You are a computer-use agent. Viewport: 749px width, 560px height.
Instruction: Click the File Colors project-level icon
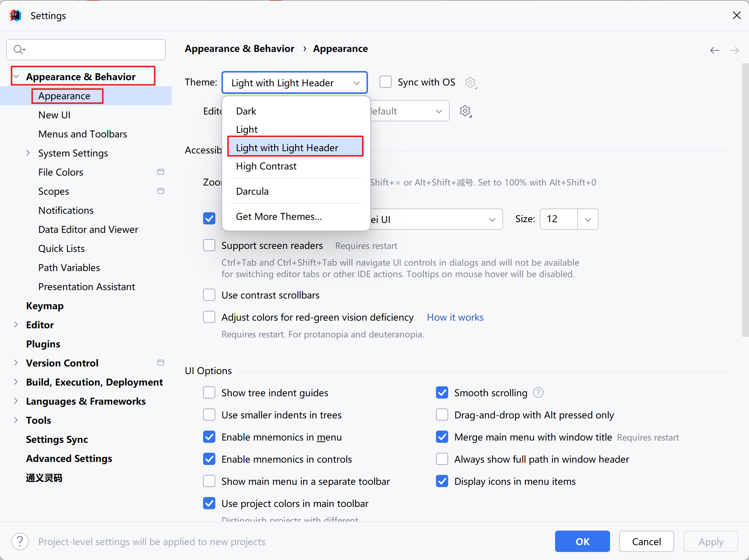(x=161, y=172)
